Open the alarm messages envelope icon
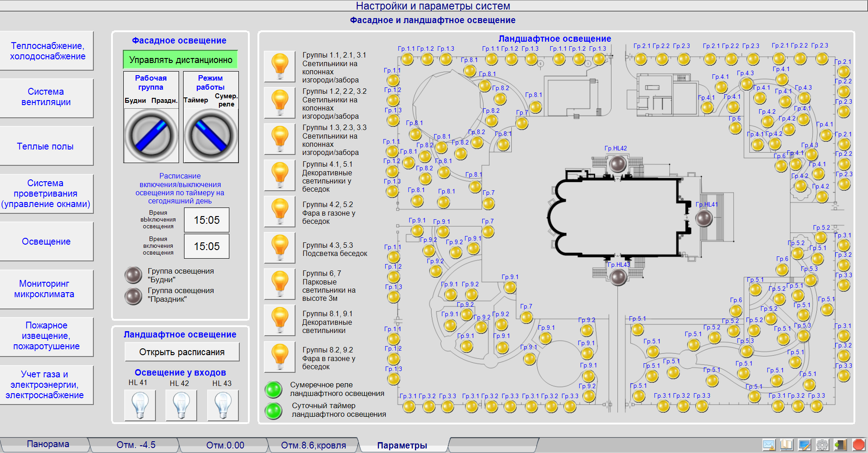868x453 pixels. (769, 445)
